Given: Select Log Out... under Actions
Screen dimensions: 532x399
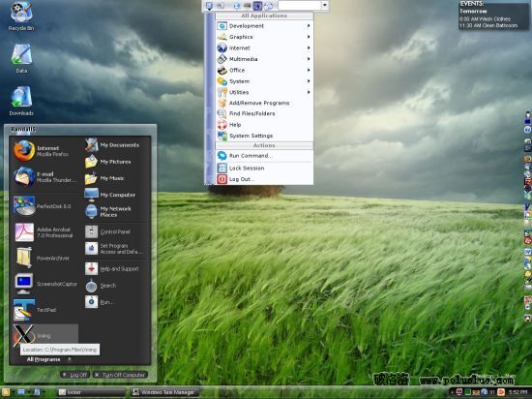Looking at the screenshot, I should pos(264,179).
